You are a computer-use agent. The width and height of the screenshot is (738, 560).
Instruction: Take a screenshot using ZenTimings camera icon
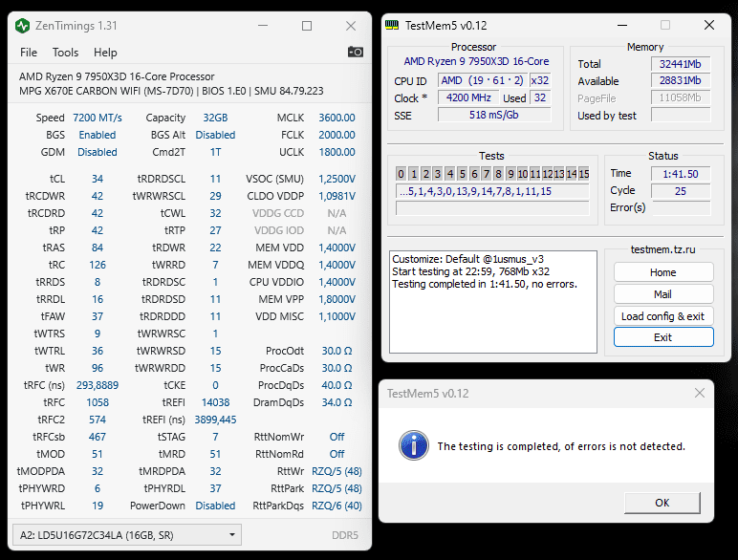356,52
